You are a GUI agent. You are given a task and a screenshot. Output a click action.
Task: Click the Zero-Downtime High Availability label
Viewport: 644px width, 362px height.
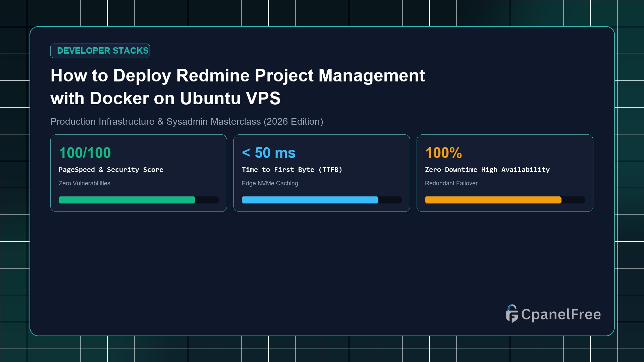[487, 170]
